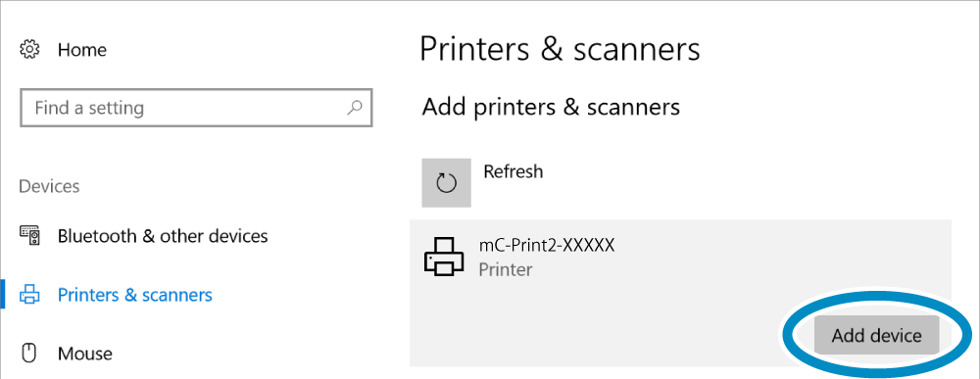The width and height of the screenshot is (980, 379).
Task: Click the Add device button
Action: (x=876, y=335)
